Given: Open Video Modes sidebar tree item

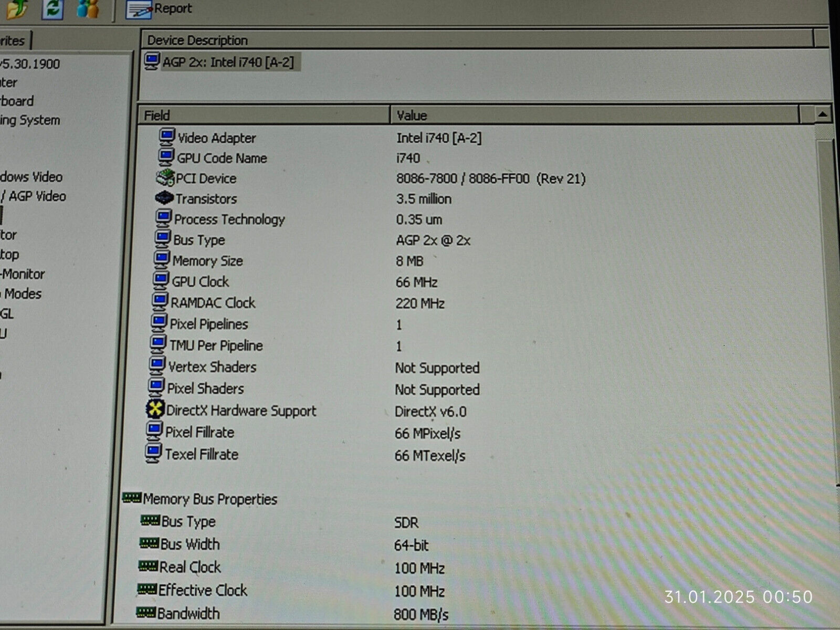Looking at the screenshot, I should coord(21,293).
